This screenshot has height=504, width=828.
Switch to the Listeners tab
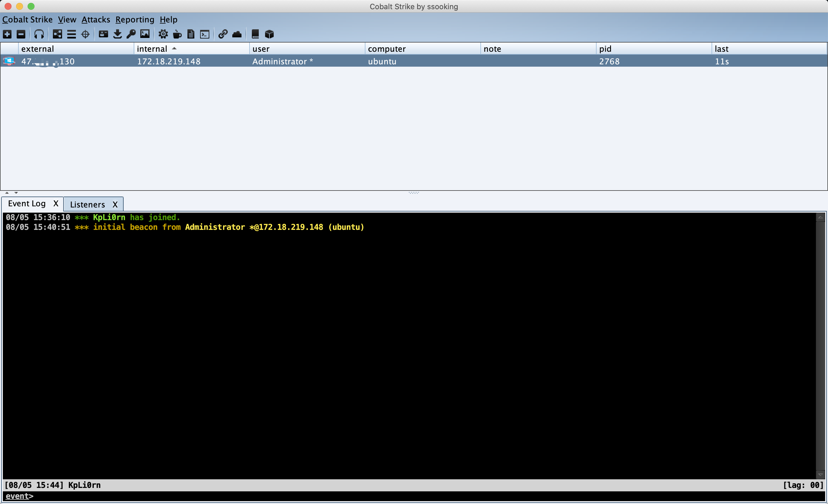[x=87, y=205]
